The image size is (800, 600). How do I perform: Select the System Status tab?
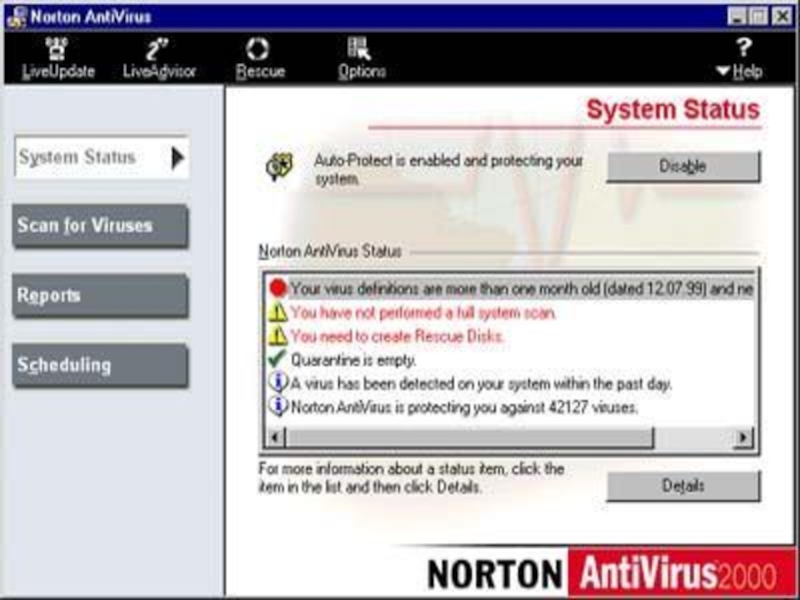102,157
